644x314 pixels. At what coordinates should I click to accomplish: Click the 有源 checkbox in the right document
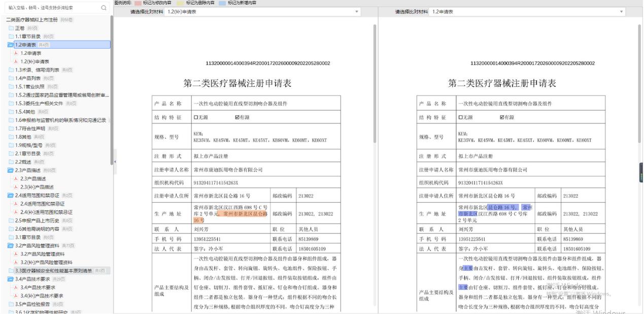click(x=502, y=117)
